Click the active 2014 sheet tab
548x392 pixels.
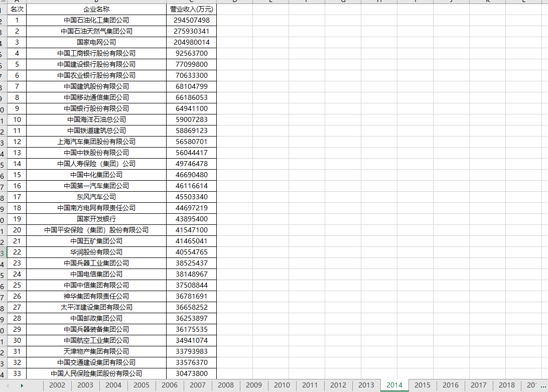pyautogui.click(x=394, y=385)
